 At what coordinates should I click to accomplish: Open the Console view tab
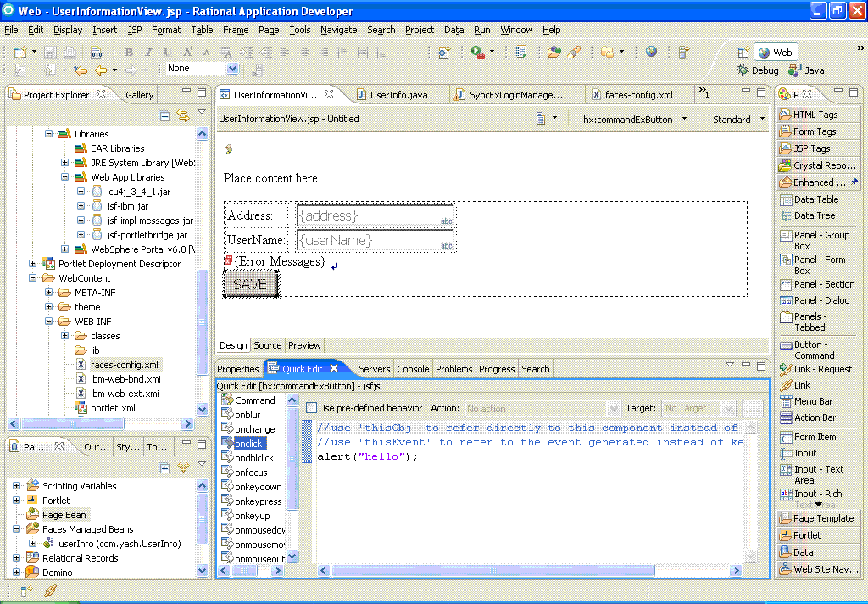413,369
